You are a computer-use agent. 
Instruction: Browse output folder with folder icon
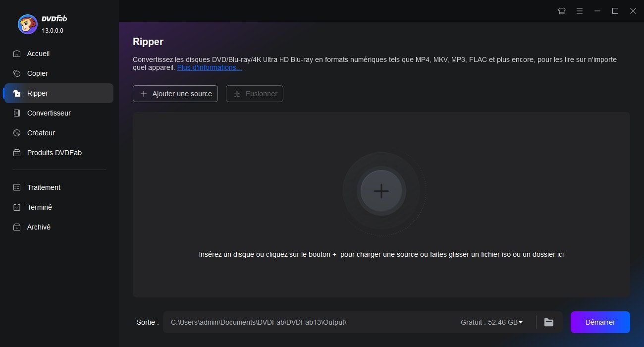click(x=549, y=322)
